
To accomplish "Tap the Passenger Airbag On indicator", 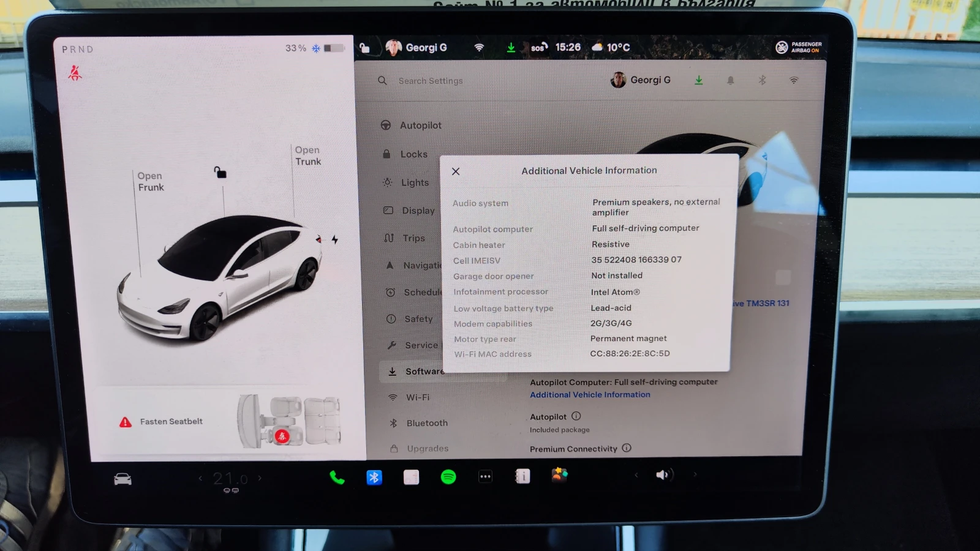I will point(799,47).
